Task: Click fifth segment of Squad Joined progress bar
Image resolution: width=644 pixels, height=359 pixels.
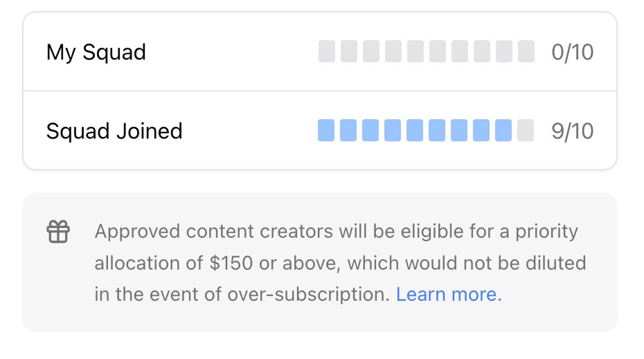Action: 415,130
